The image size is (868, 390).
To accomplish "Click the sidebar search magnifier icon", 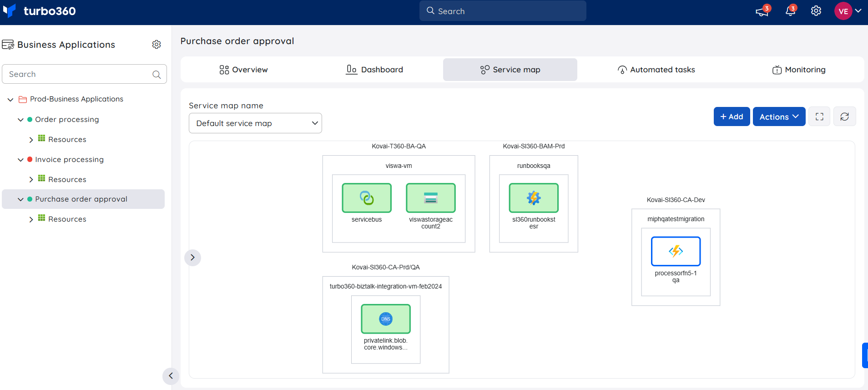I will tap(156, 75).
